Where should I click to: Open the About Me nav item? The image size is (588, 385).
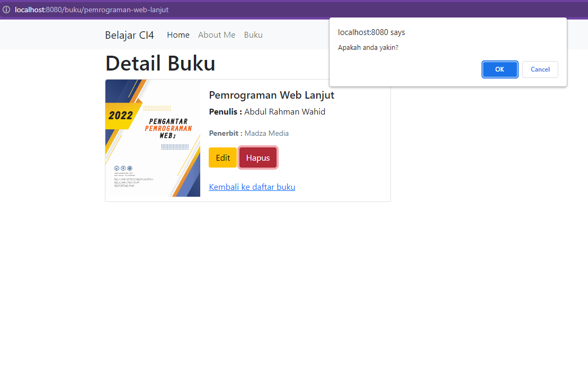[217, 35]
